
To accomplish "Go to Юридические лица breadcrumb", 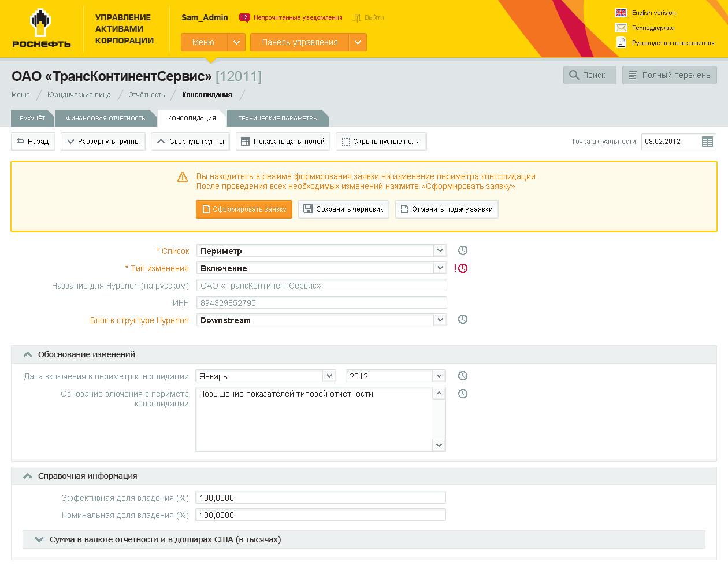I will click(x=79, y=95).
